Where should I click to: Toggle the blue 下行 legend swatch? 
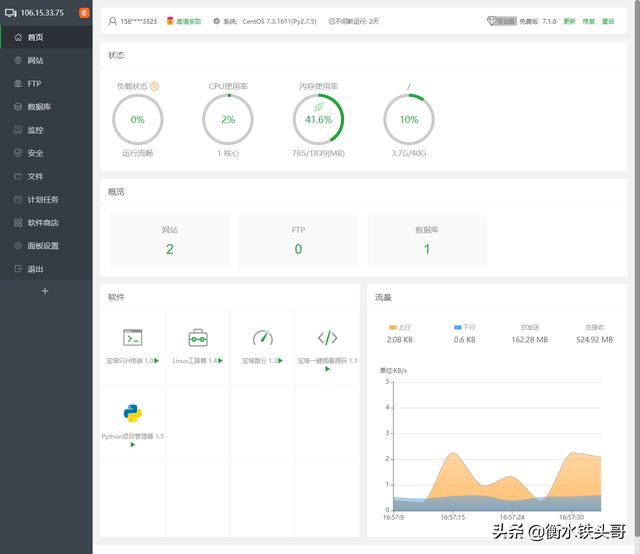coord(458,327)
